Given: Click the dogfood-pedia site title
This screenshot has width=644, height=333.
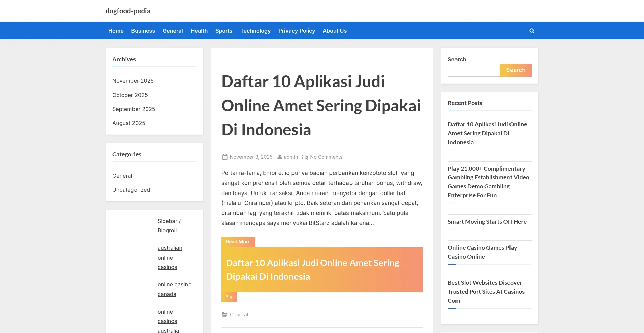Looking at the screenshot, I should click(128, 11).
